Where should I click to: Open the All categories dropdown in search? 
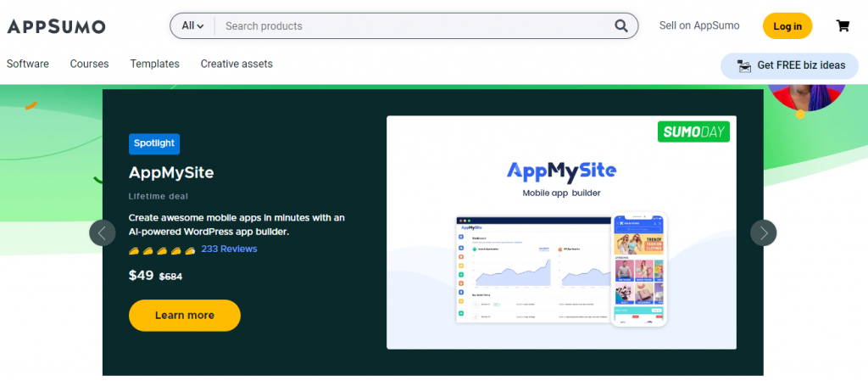tap(192, 26)
